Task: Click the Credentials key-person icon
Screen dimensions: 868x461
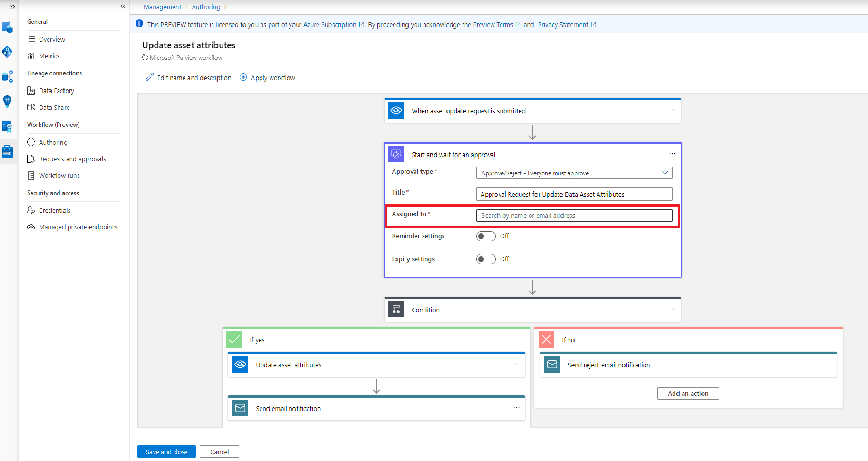Action: (x=31, y=210)
